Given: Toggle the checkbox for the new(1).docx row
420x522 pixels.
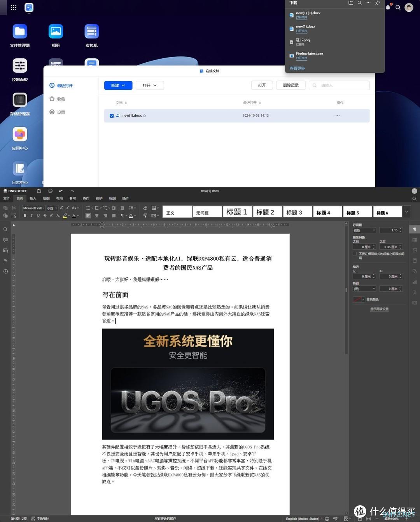Looking at the screenshot, I should tap(112, 116).
